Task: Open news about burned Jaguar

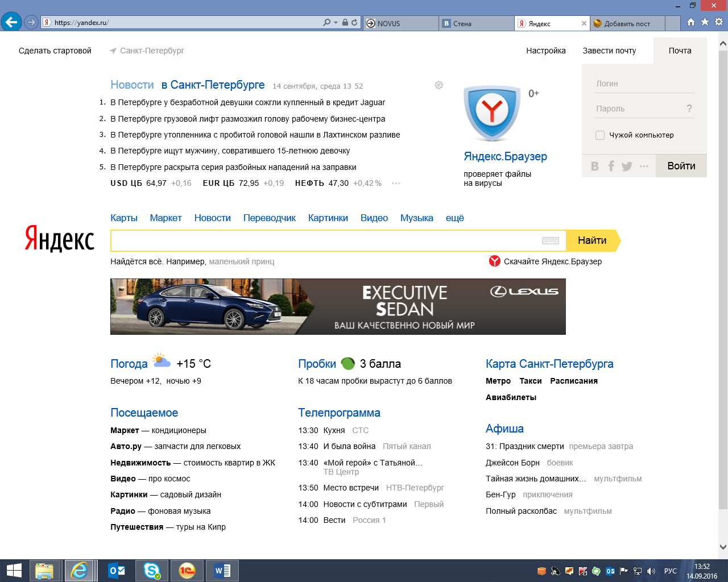Action: point(248,102)
